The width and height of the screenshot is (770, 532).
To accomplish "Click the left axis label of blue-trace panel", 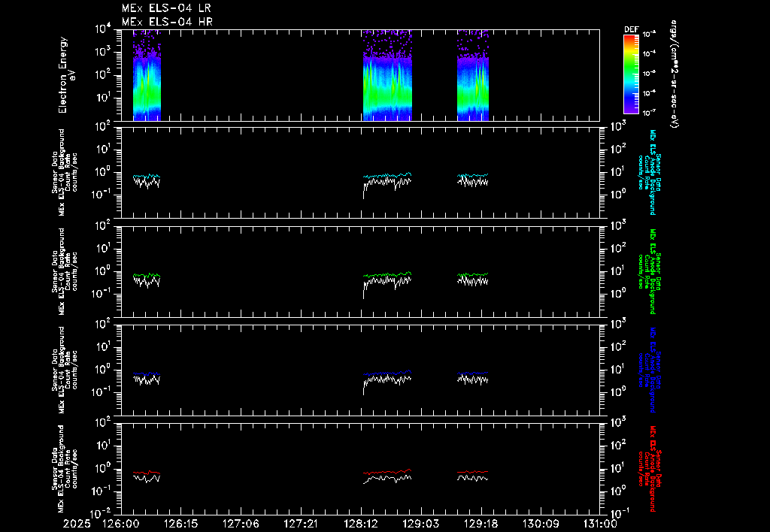I will pyautogui.click(x=65, y=370).
